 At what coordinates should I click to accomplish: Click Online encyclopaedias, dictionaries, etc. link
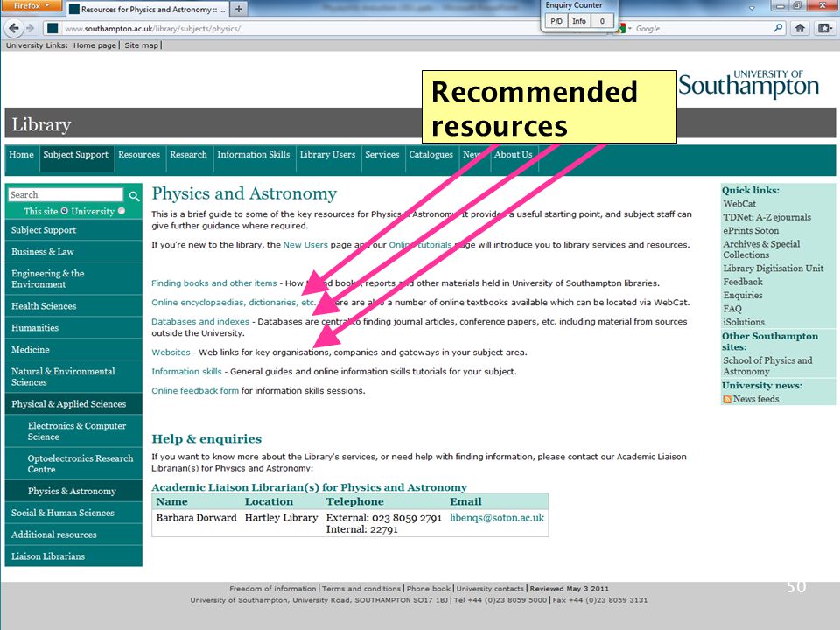(x=233, y=302)
